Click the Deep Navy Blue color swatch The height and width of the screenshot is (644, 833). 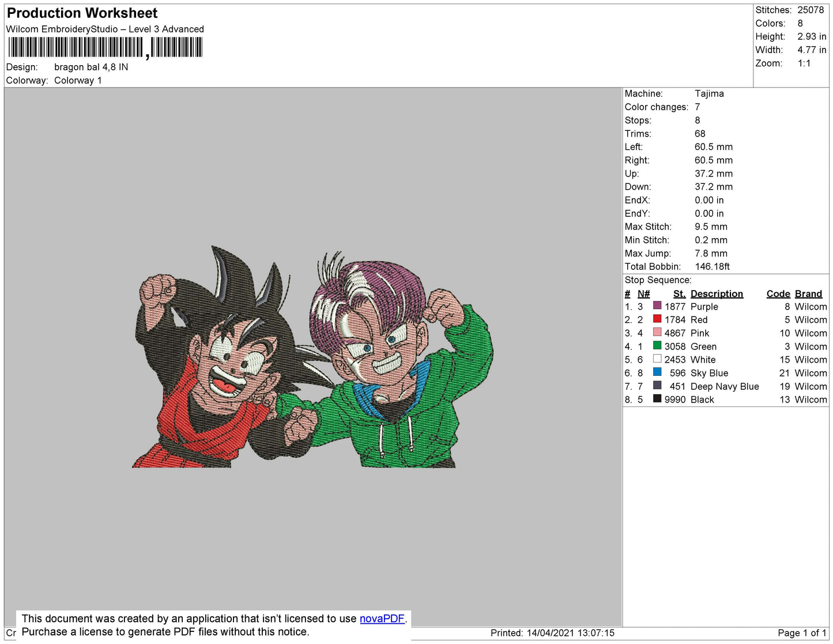point(657,385)
